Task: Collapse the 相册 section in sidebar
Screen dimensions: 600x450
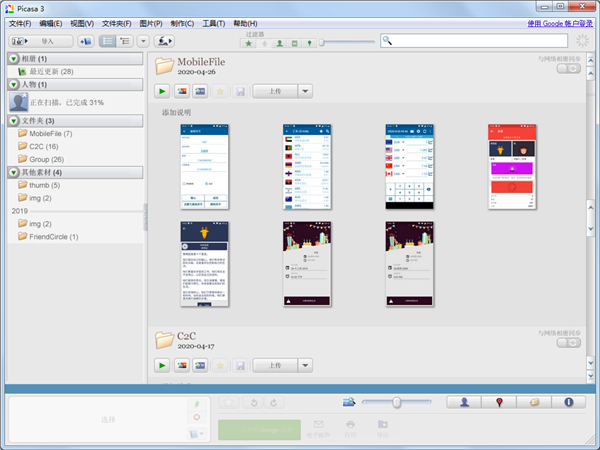Action: click(13, 60)
